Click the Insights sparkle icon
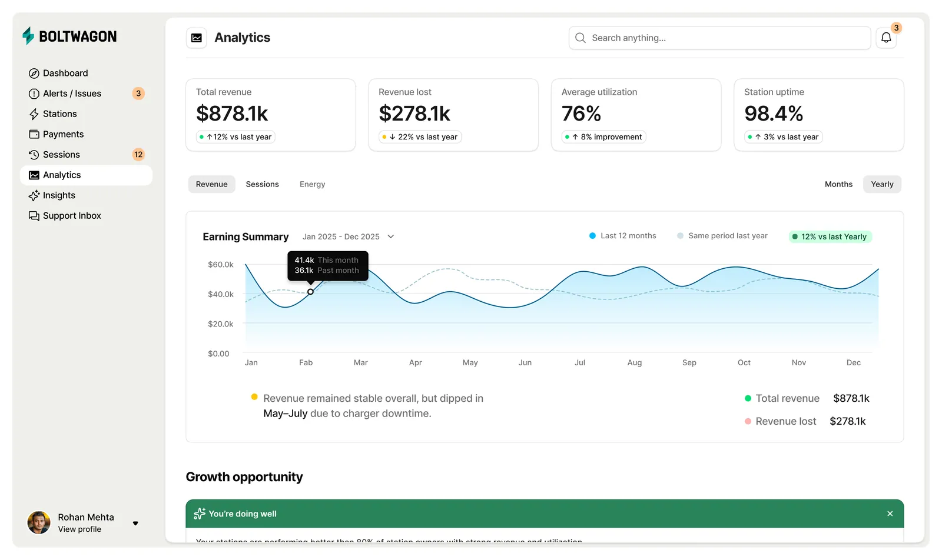 click(x=34, y=195)
